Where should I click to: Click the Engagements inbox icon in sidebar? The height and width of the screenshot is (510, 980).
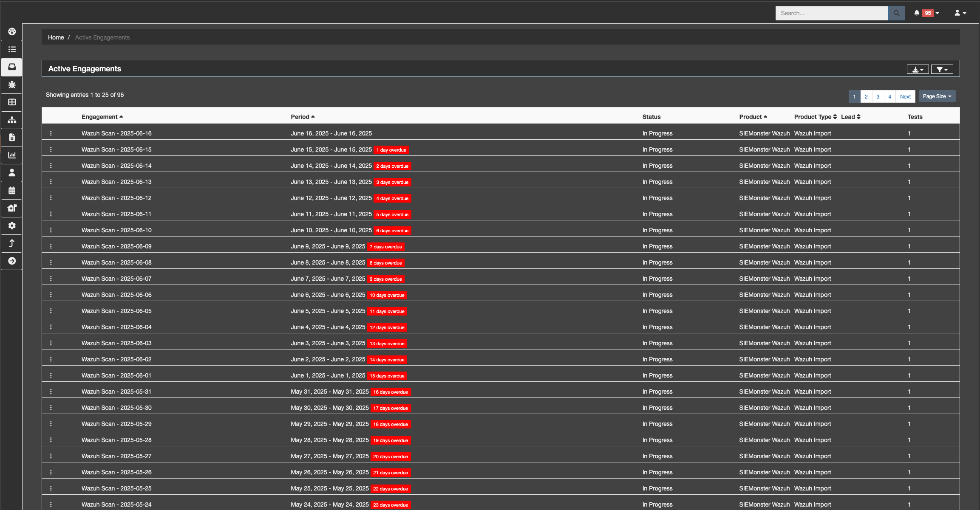(x=12, y=67)
